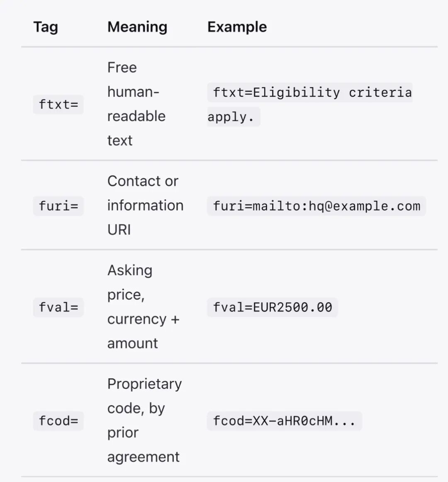This screenshot has height=482, width=448.
Task: Click the 'ftxt=Eligibility criteria' example code
Action: click(x=310, y=92)
